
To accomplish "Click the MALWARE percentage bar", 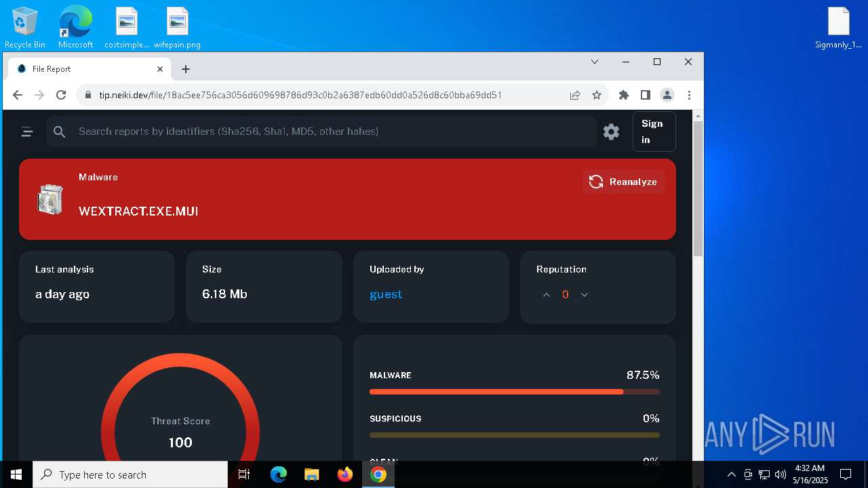I will [514, 392].
